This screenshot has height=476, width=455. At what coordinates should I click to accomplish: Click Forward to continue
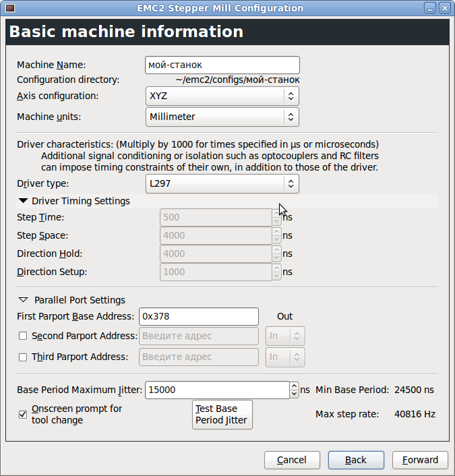[421, 460]
